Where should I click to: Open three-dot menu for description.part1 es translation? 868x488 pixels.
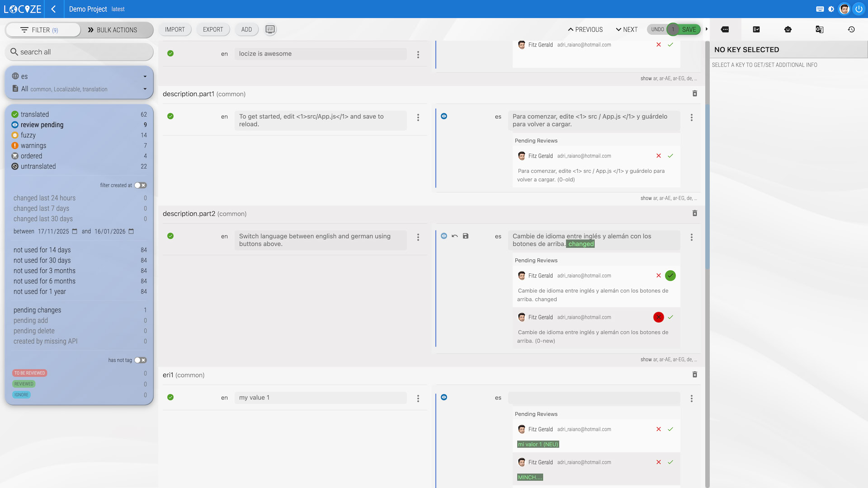click(x=691, y=117)
